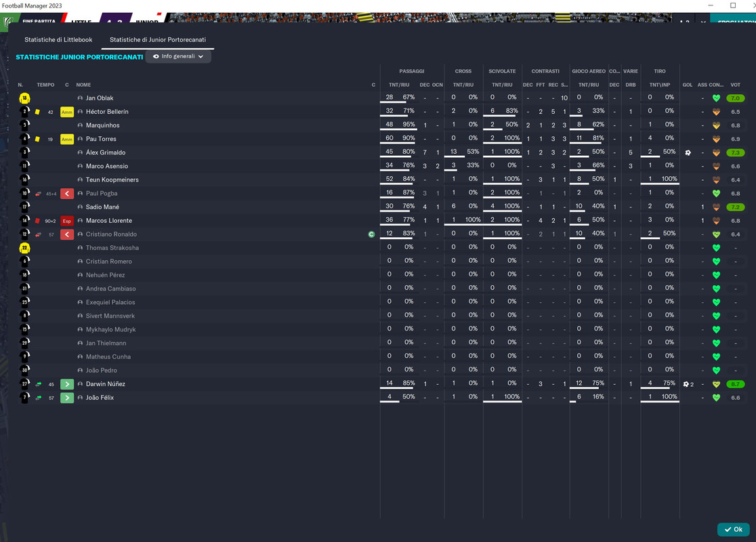This screenshot has height=542, width=756.
Task: Click yellow card icon in Héctor Bellerín row
Action: tap(38, 112)
